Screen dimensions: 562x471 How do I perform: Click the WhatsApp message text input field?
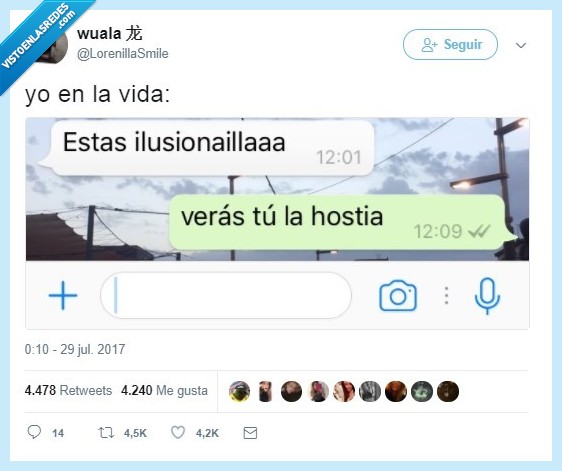click(x=226, y=295)
